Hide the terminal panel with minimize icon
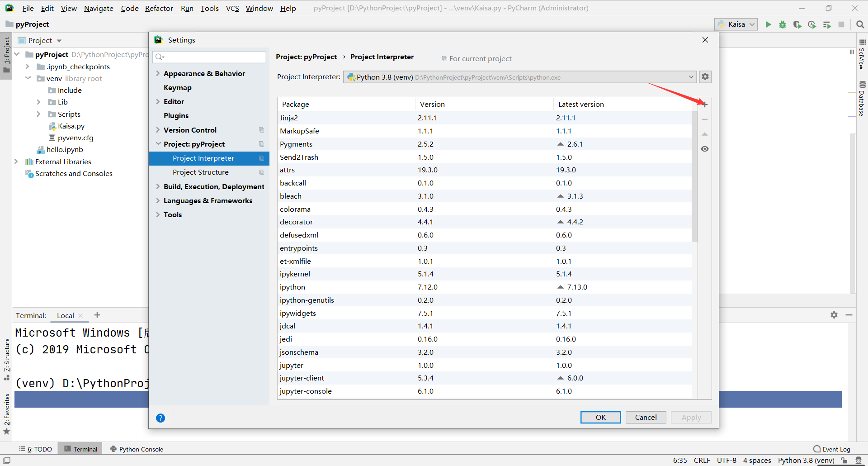 point(849,315)
